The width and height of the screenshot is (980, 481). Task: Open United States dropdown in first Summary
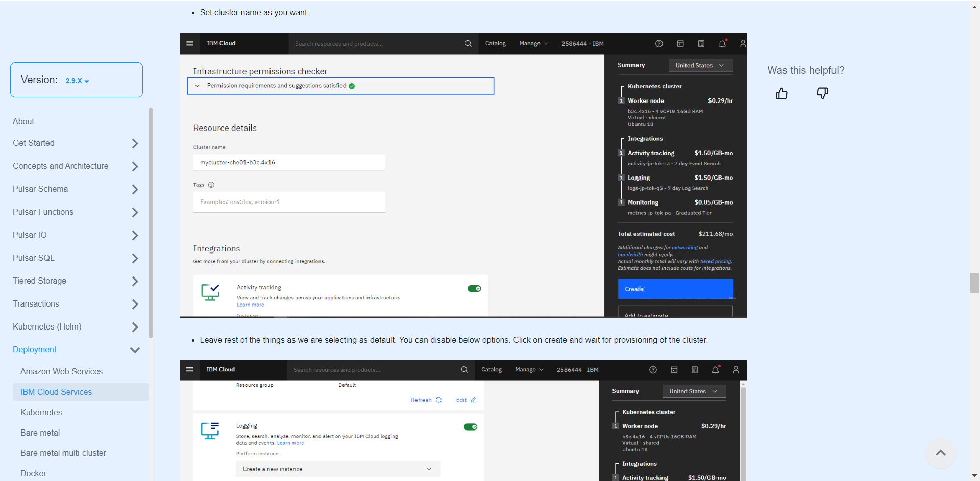(700, 65)
